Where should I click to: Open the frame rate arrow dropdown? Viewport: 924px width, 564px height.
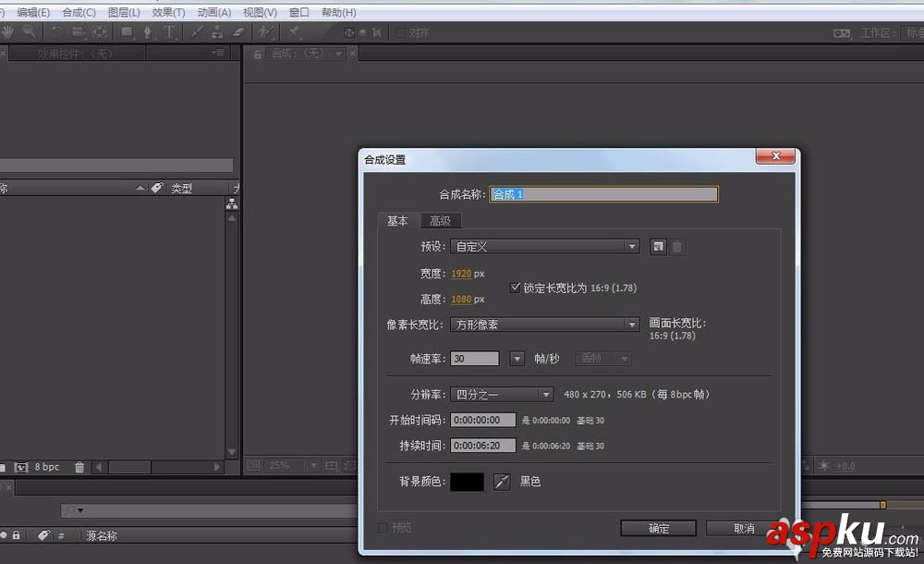[517, 358]
